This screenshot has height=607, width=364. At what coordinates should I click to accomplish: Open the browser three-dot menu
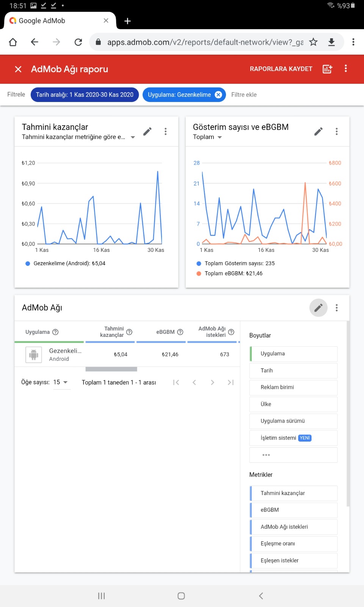tap(353, 42)
